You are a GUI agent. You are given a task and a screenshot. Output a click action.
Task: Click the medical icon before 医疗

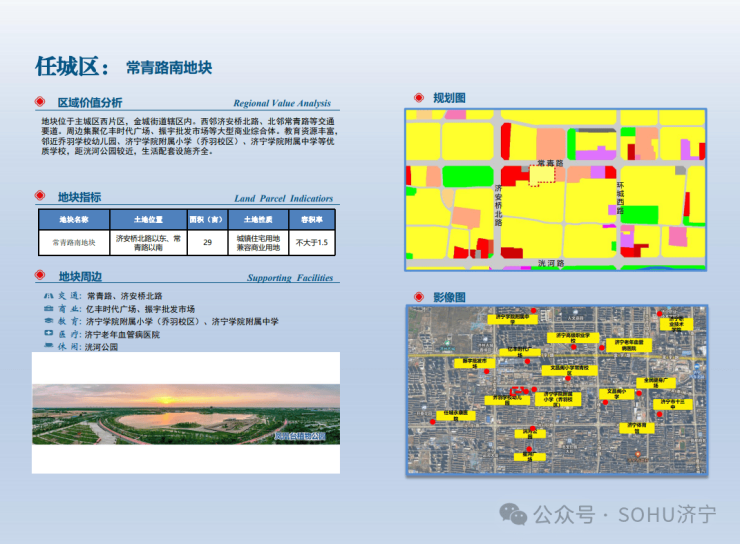(x=49, y=333)
